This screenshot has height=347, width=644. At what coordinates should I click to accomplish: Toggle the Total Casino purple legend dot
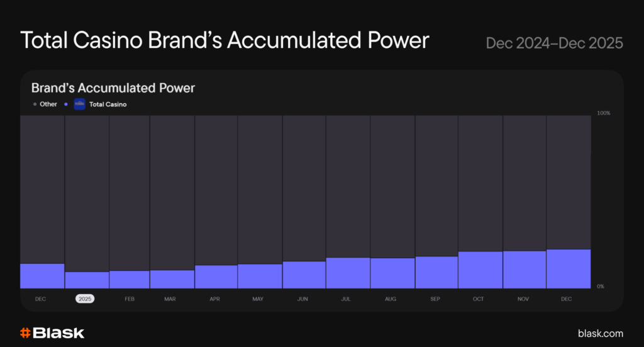66,105
